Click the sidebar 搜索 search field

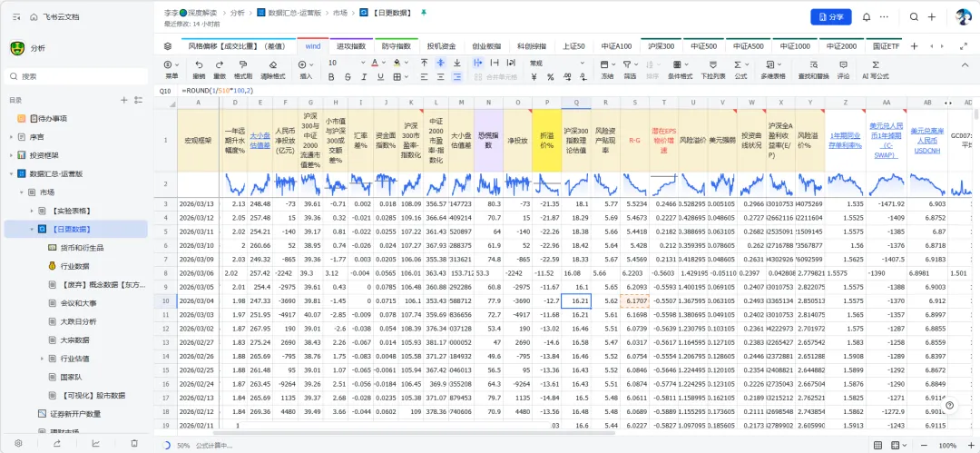pyautogui.click(x=76, y=76)
